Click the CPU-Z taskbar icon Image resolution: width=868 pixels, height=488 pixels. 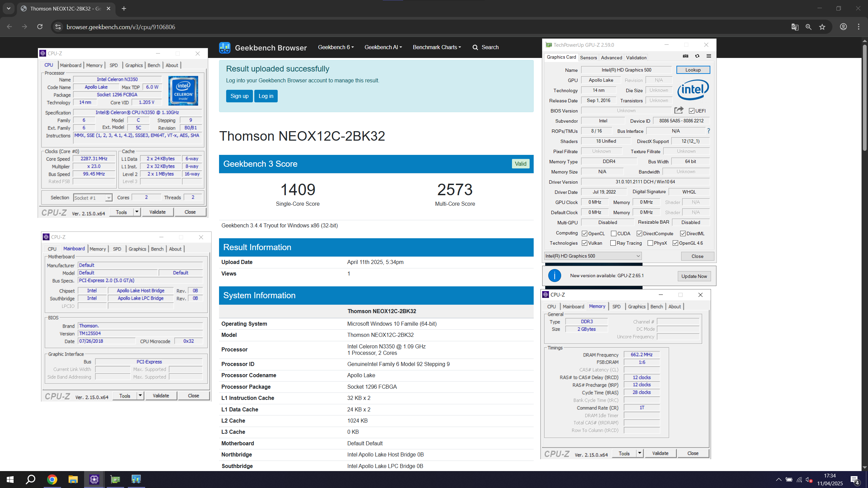[x=94, y=479]
